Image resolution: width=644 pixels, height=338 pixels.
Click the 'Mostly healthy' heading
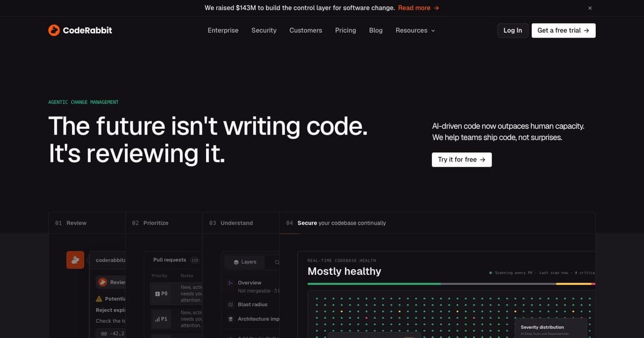coord(344,271)
